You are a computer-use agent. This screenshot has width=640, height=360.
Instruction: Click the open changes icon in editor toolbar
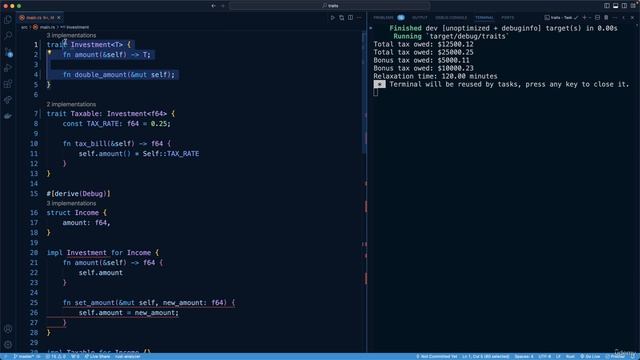pyautogui.click(x=342, y=18)
